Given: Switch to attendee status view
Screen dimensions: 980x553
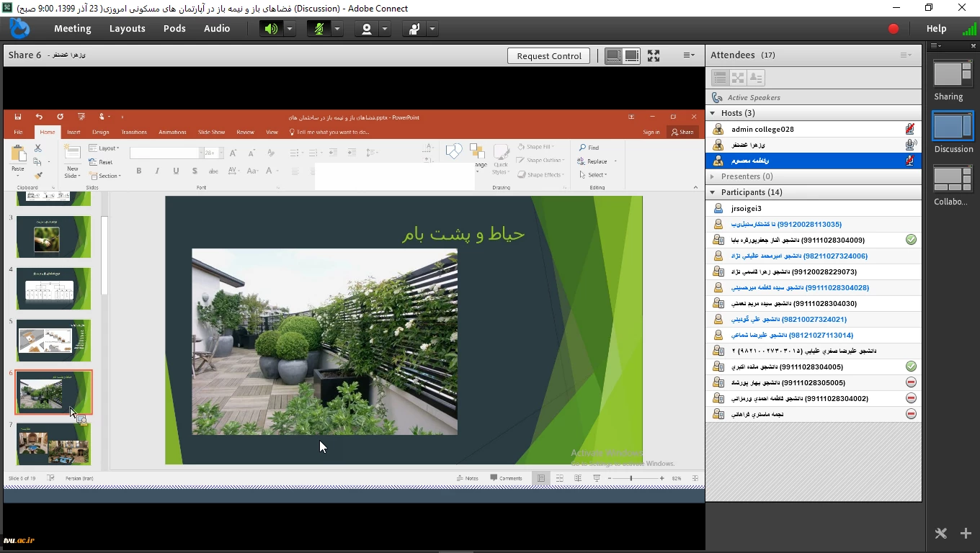Looking at the screenshot, I should click(756, 78).
